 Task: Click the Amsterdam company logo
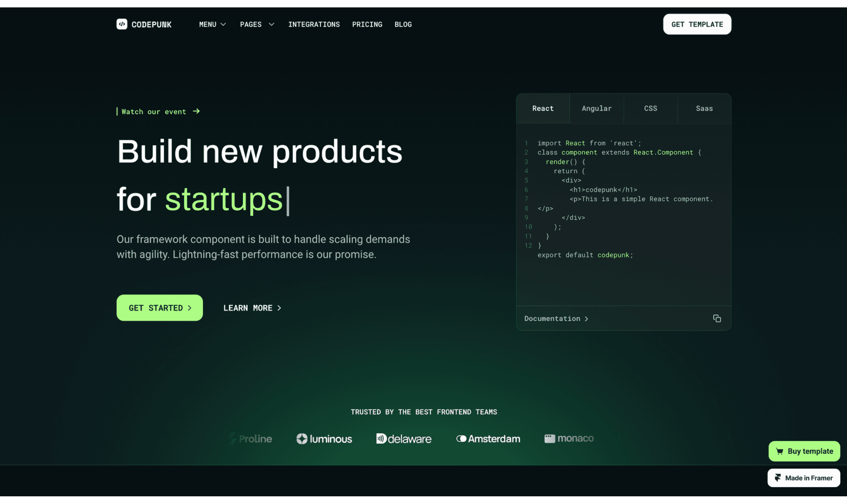click(x=488, y=439)
